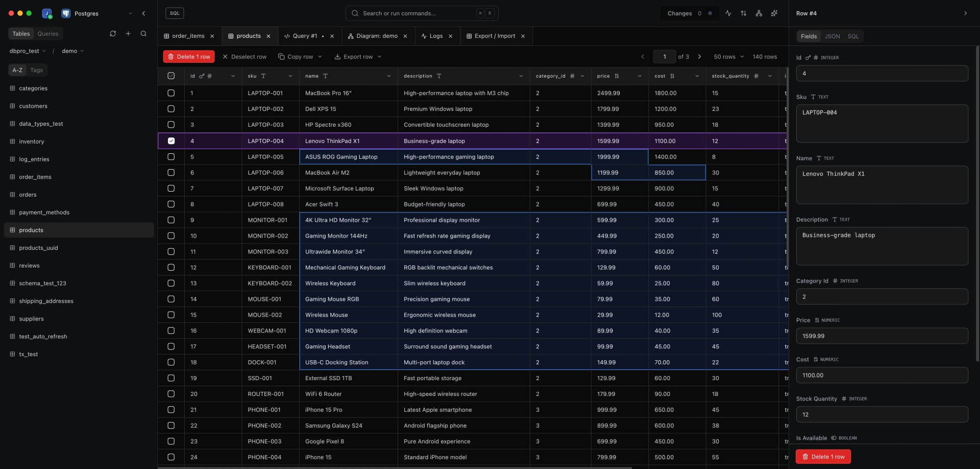This screenshot has width=980, height=469.
Task: Check the row 18 DOCK-001 checkbox
Action: (171, 362)
